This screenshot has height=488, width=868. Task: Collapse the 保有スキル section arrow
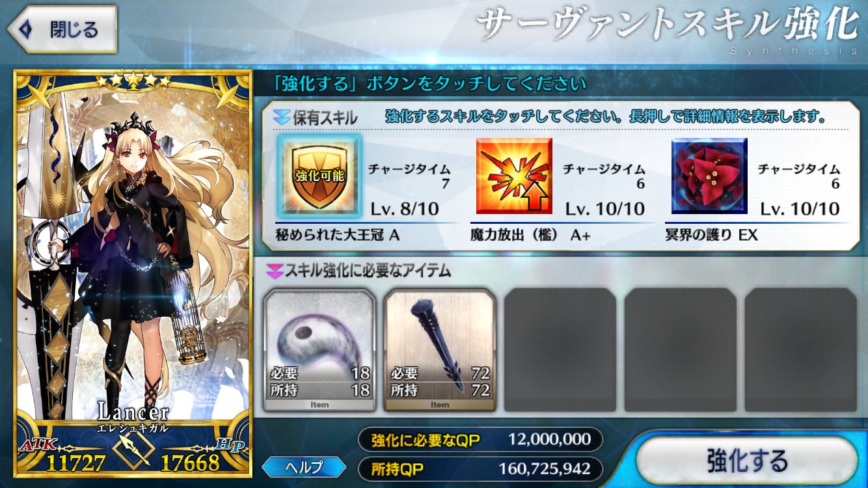281,118
